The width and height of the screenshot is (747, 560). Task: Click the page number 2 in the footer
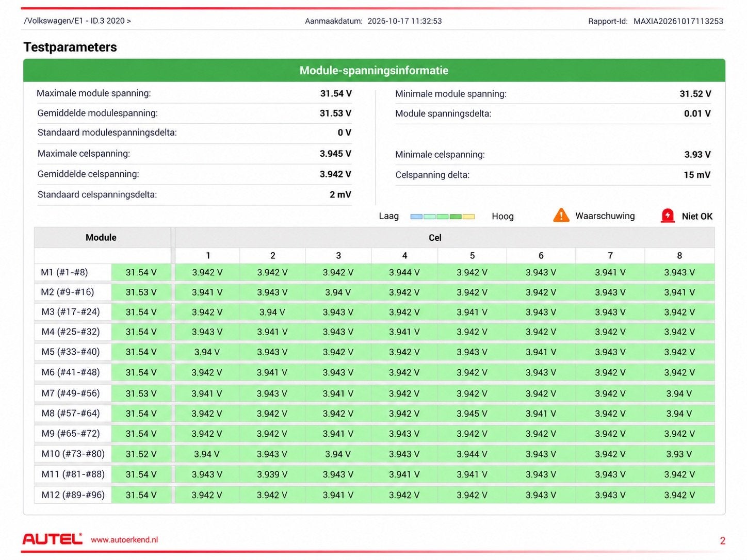722,540
